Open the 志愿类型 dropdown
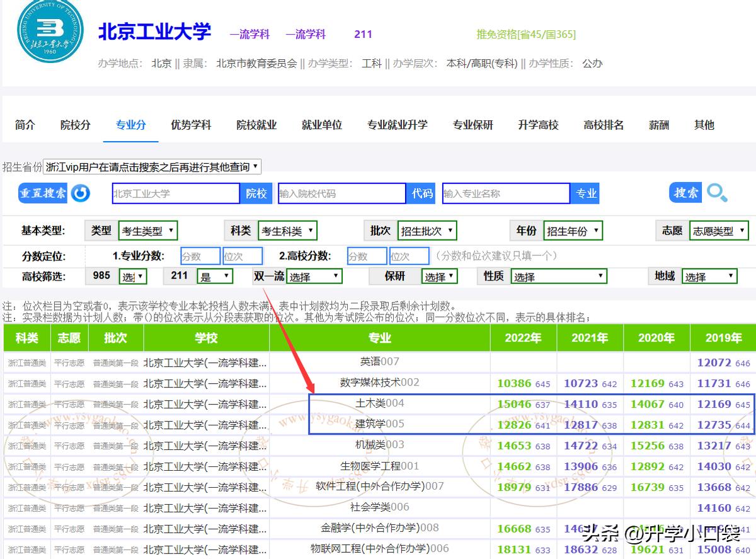This screenshot has width=756, height=559. point(718,230)
